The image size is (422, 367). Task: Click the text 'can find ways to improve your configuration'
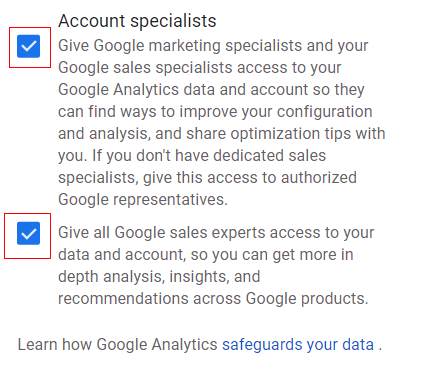click(215, 112)
